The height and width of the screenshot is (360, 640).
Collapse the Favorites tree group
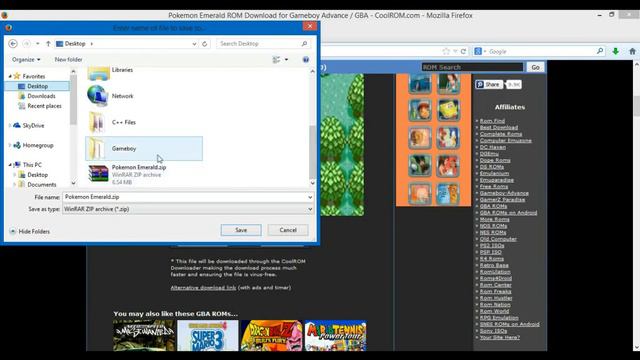tap(10, 76)
